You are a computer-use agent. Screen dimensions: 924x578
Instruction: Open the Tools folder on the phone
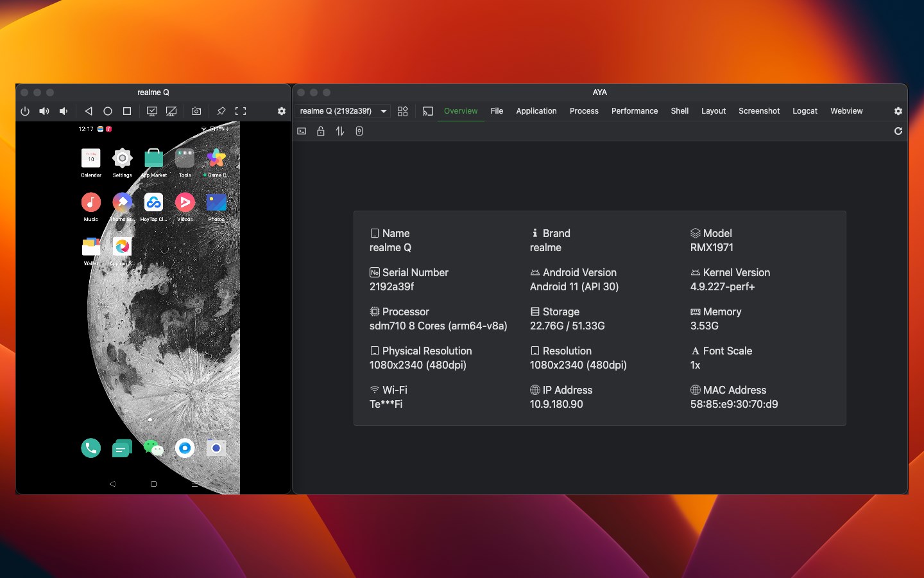[185, 158]
